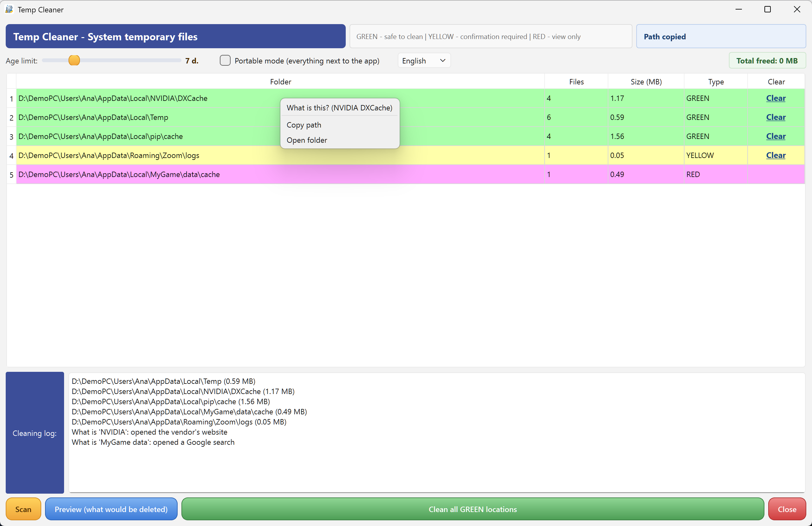This screenshot has height=526, width=812.
Task: Click the Total freed: 0 MB label
Action: 767,60
